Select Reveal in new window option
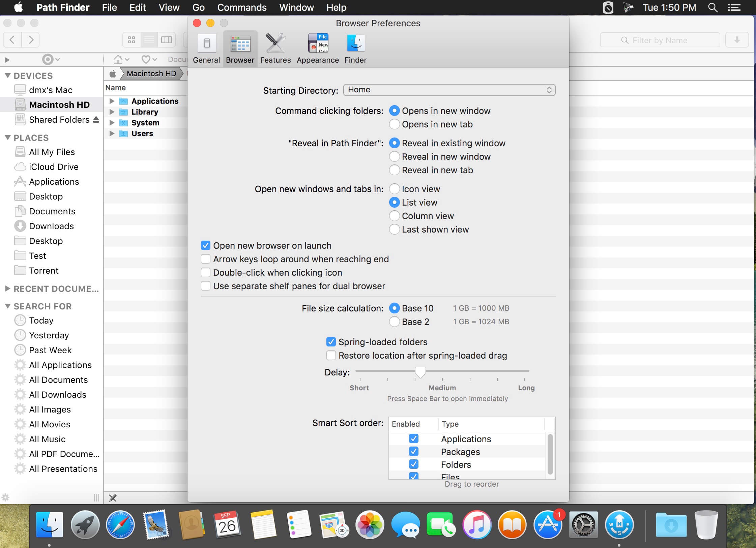This screenshot has width=756, height=548. pos(394,157)
